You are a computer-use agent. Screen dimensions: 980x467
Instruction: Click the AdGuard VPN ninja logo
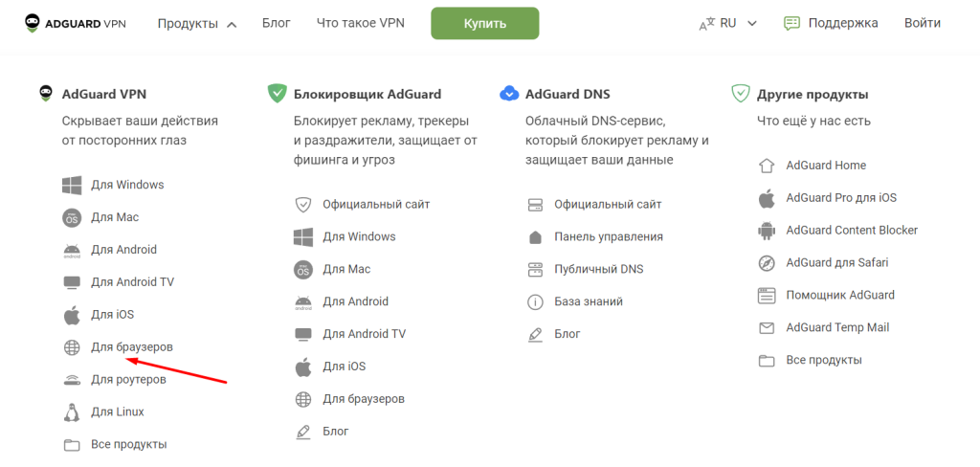click(33, 22)
